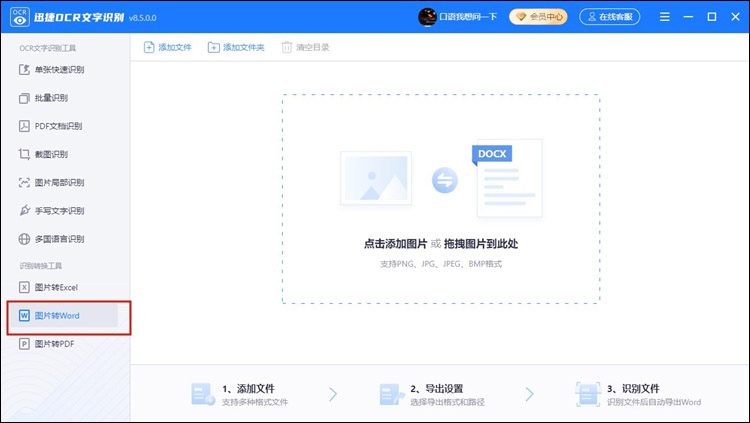Click the 图片转PDF P icon
Viewport: 750px width, 423px height.
24,344
